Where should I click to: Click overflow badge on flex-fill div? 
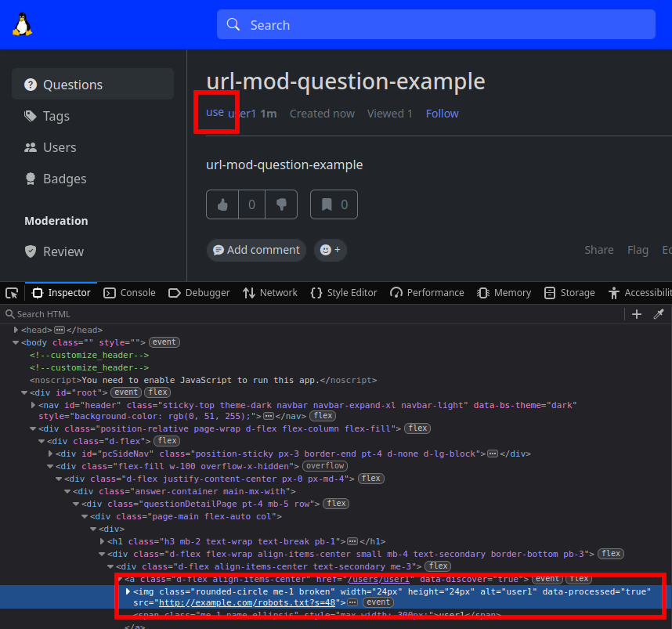tap(325, 466)
